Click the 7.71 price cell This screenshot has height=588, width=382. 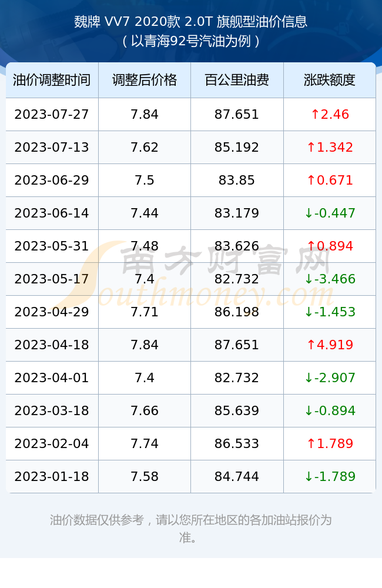point(145,312)
